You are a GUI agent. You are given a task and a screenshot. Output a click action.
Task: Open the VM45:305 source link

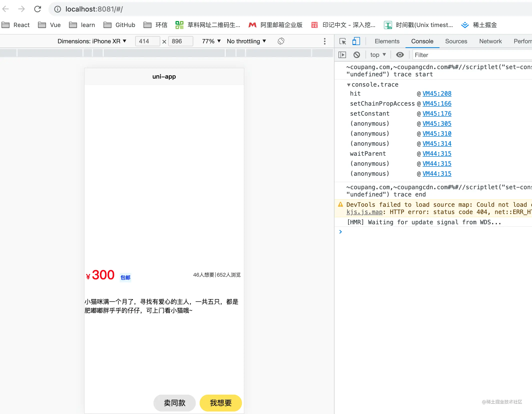pyautogui.click(x=437, y=124)
